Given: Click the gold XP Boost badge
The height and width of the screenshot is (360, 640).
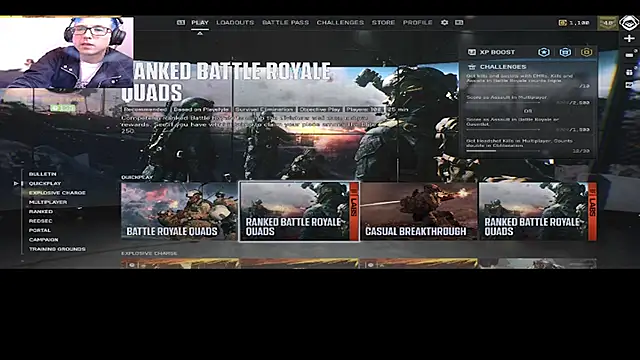Looking at the screenshot, I should pos(586,52).
